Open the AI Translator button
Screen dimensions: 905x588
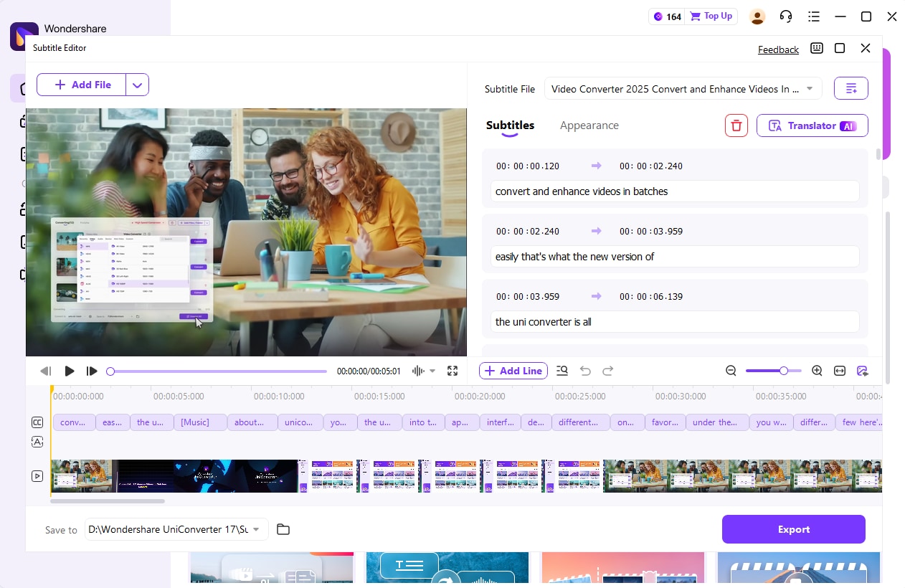point(812,125)
